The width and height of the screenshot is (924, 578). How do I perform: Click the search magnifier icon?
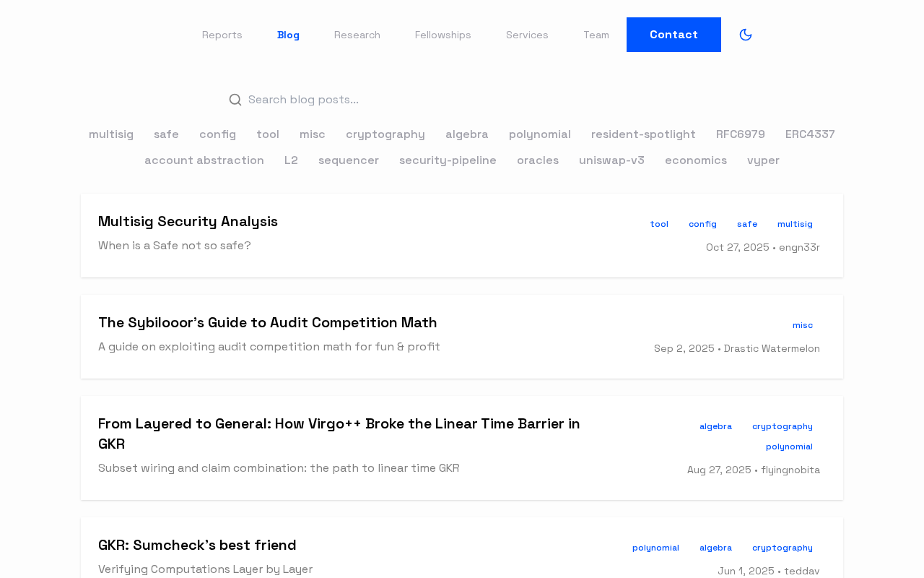click(235, 100)
